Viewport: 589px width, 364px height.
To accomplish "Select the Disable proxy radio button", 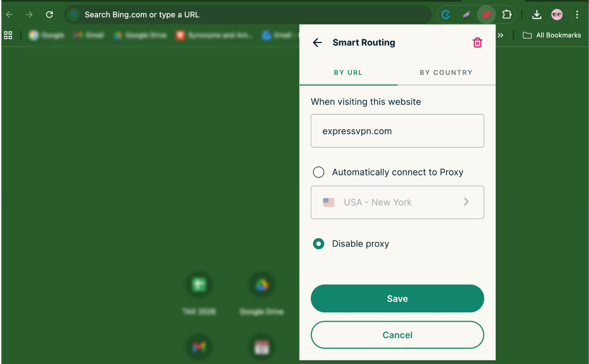I will [319, 244].
